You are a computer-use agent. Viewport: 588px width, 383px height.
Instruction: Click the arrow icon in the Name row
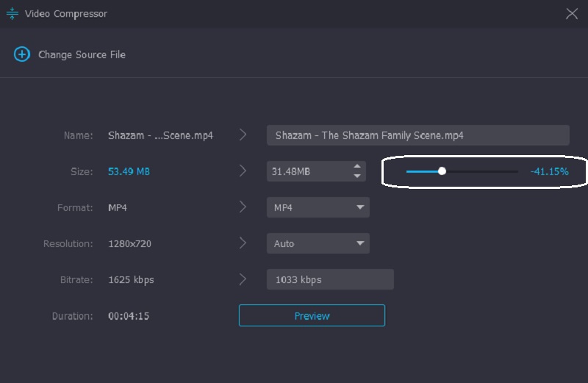coord(243,135)
